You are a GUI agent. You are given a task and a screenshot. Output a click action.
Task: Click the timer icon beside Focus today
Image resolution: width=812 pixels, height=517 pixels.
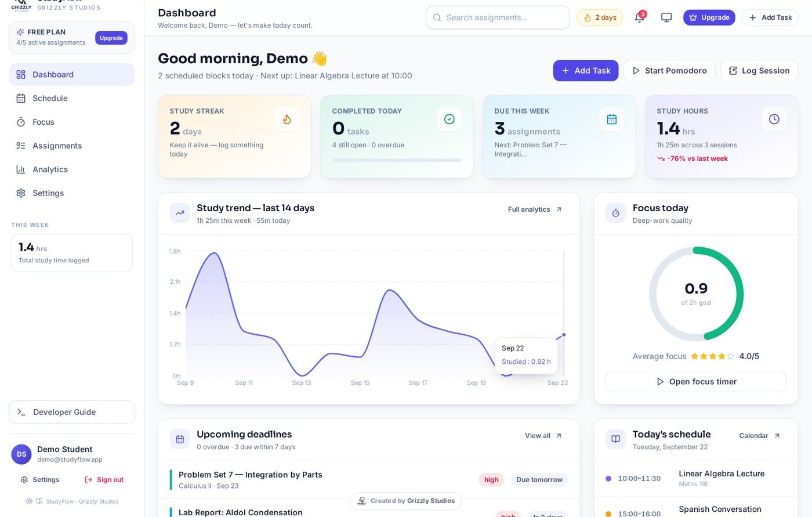[615, 213]
